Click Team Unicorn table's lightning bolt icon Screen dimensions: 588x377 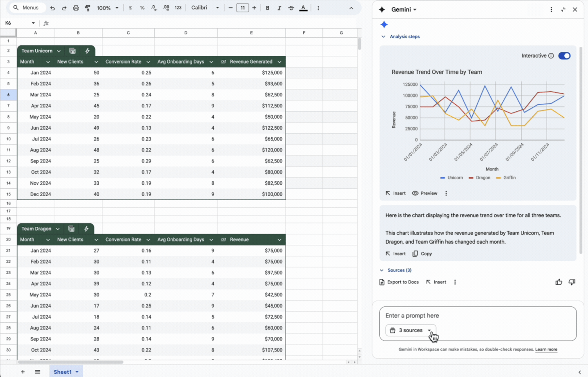point(87,51)
